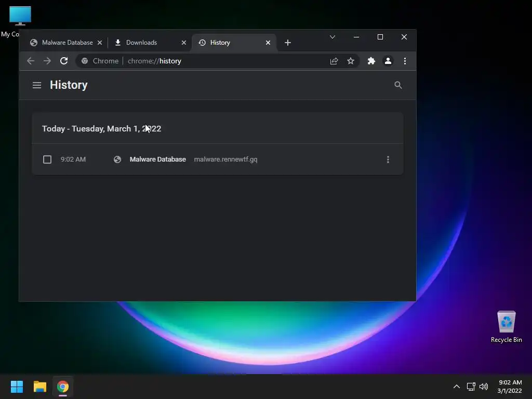Screen dimensions: 532x399
Task: Search history using the magnifier icon
Action: pos(398,85)
